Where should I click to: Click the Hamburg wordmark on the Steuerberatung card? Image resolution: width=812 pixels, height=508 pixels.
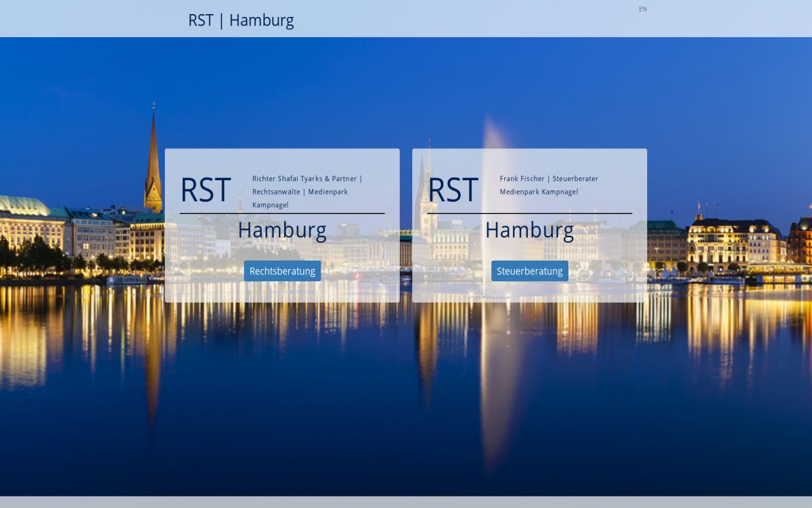tap(530, 230)
